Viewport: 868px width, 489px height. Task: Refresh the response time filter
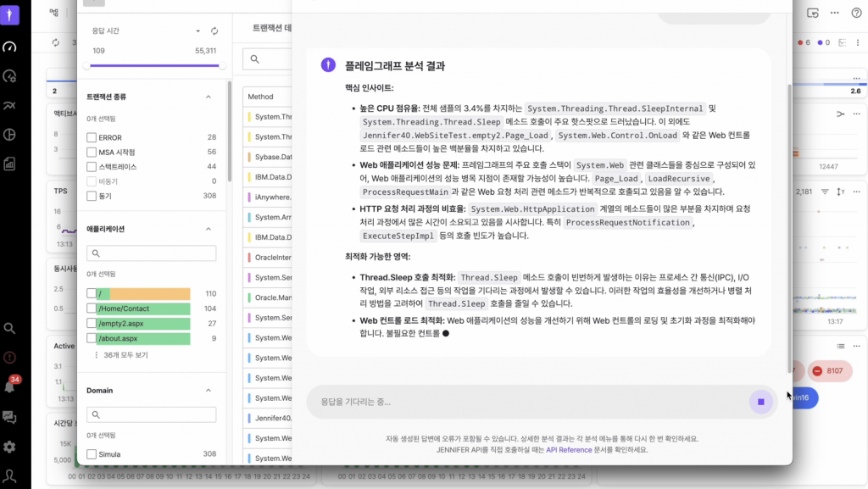coord(214,31)
